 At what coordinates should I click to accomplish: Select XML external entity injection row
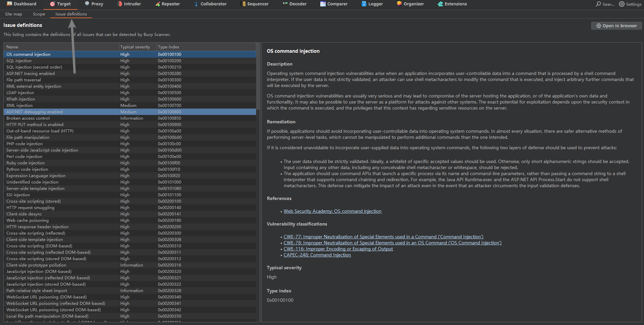click(130, 86)
